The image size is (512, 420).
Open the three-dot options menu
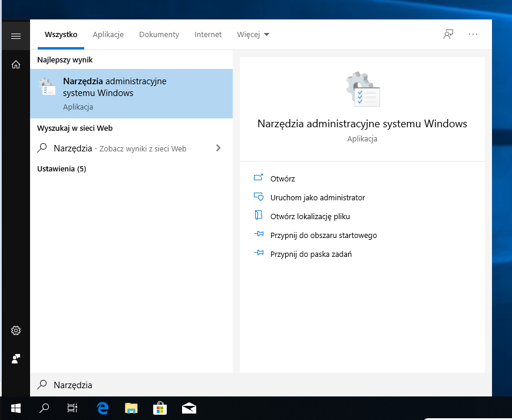tap(473, 34)
